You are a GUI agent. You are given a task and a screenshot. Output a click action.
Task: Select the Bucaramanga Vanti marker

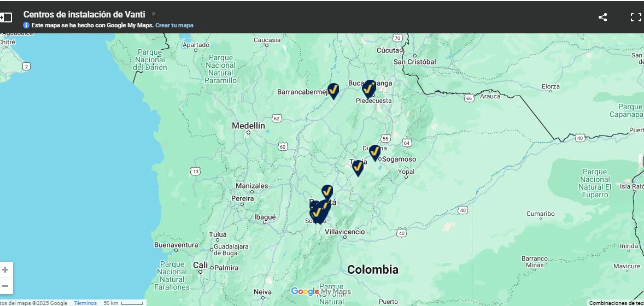369,89
